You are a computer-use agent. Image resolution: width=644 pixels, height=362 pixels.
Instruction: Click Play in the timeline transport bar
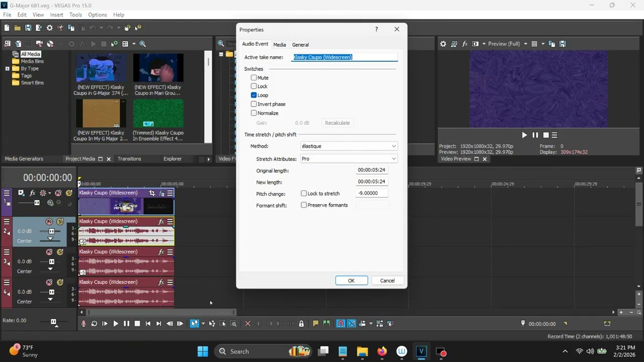(116, 324)
